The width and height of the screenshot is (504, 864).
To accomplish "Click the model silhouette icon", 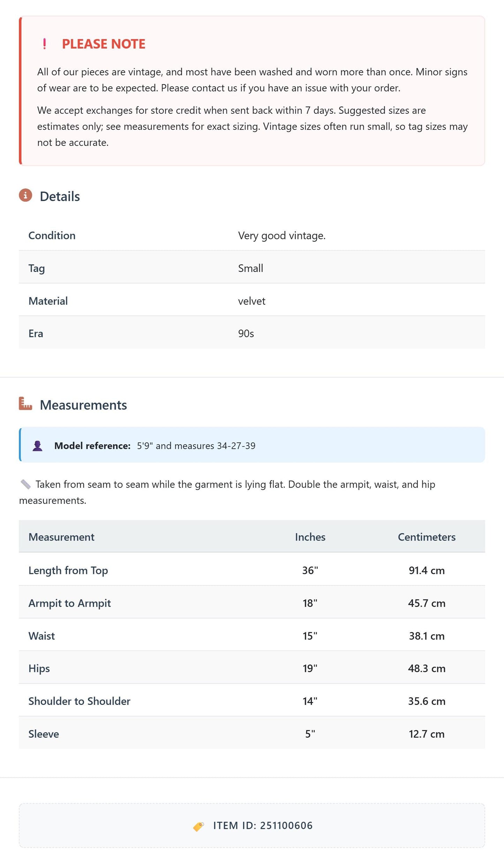I will coord(37,446).
